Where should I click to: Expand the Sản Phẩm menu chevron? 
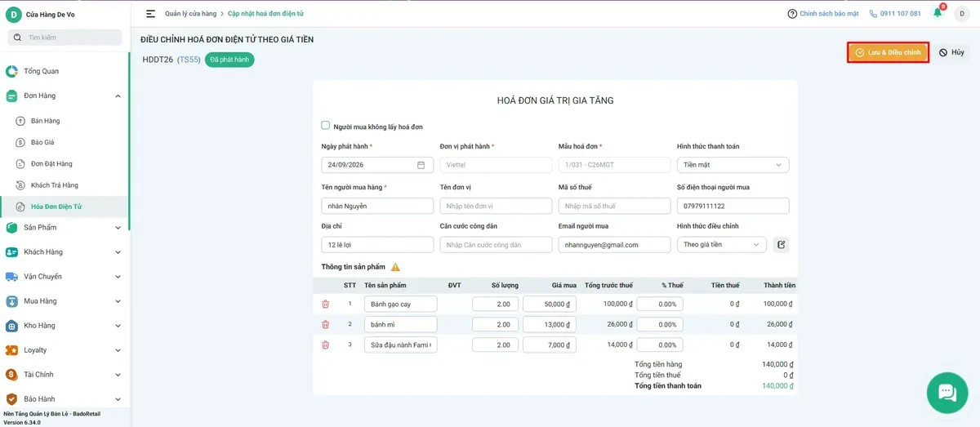[118, 228]
